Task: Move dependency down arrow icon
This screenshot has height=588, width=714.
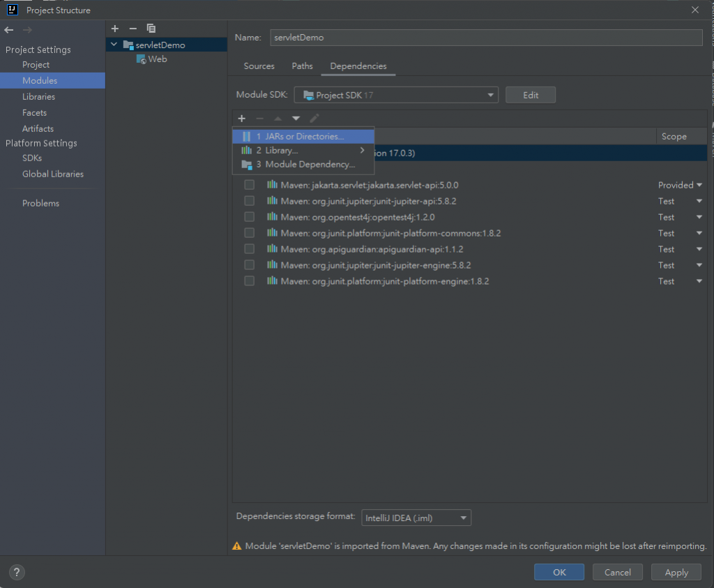Action: pyautogui.click(x=296, y=119)
